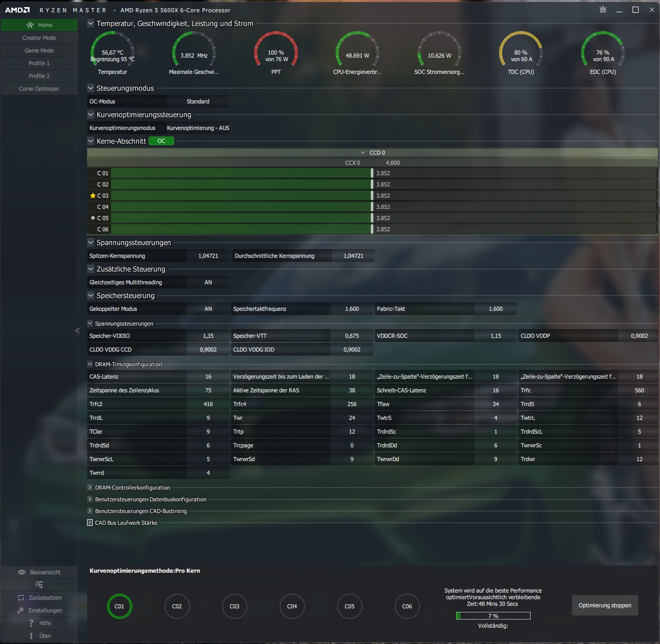Click the Zurücksetzen button
This screenshot has width=660, height=644.
[39, 598]
